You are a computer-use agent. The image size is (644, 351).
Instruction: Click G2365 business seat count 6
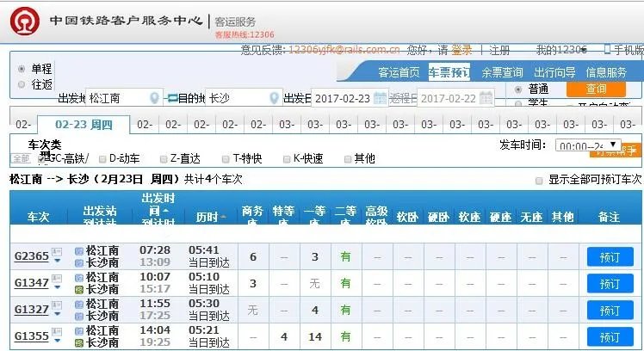pos(253,257)
